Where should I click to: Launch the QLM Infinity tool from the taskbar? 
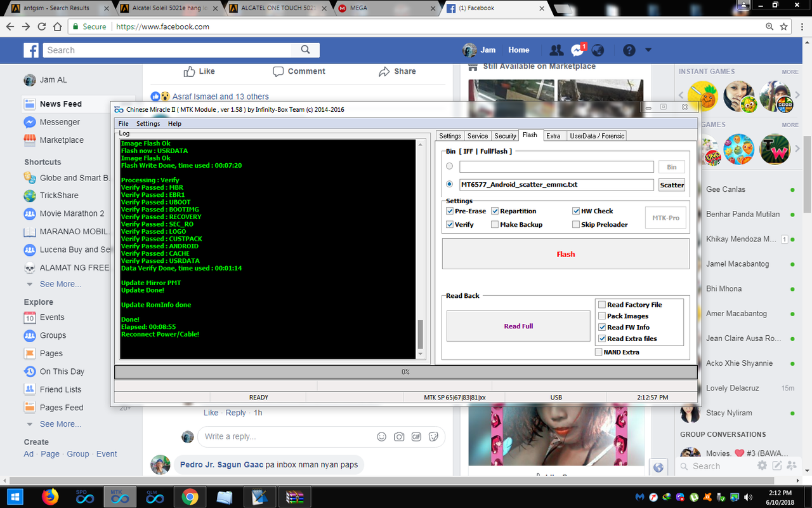pos(155,496)
